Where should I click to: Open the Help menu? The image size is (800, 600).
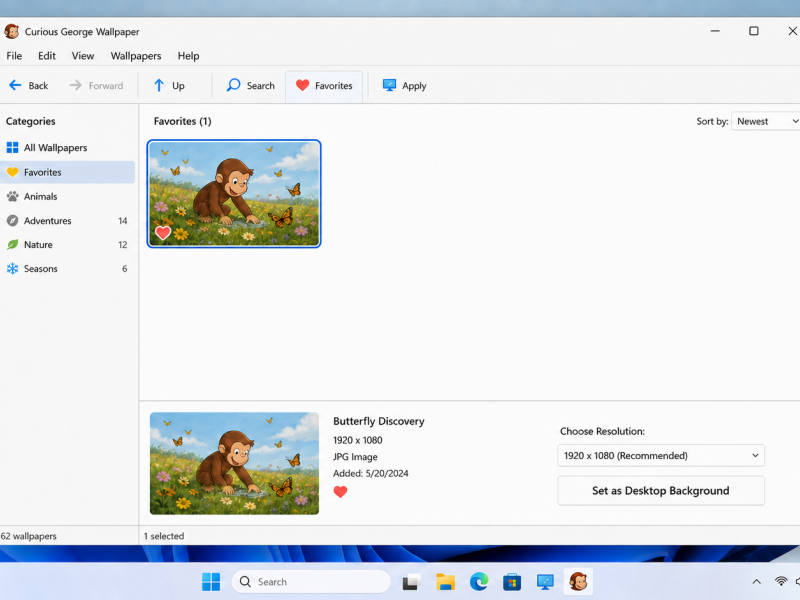point(188,56)
